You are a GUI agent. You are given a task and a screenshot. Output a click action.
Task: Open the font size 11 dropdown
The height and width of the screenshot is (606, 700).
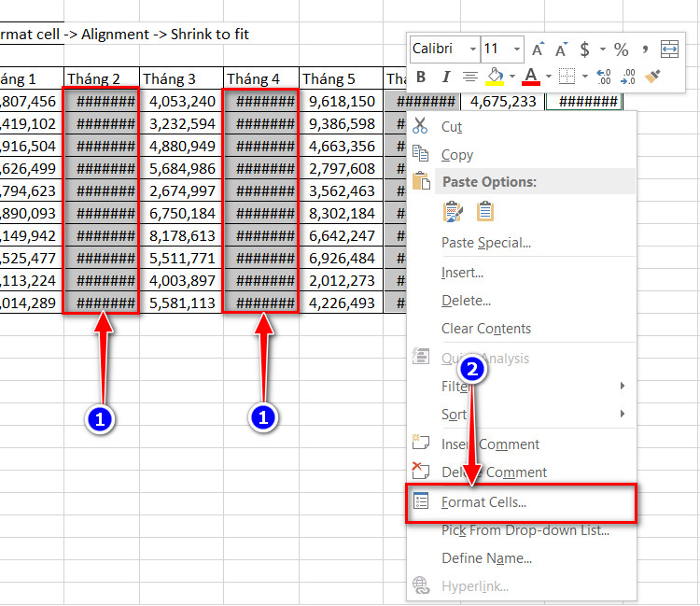pos(516,49)
